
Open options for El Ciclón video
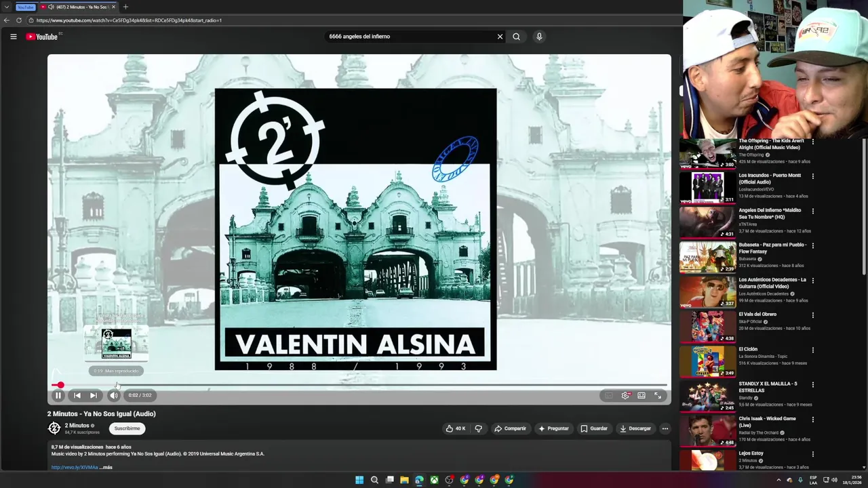coord(813,350)
